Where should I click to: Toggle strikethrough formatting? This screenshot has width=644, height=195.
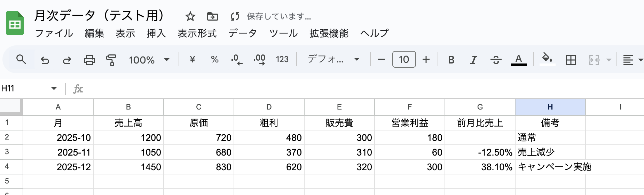point(496,60)
